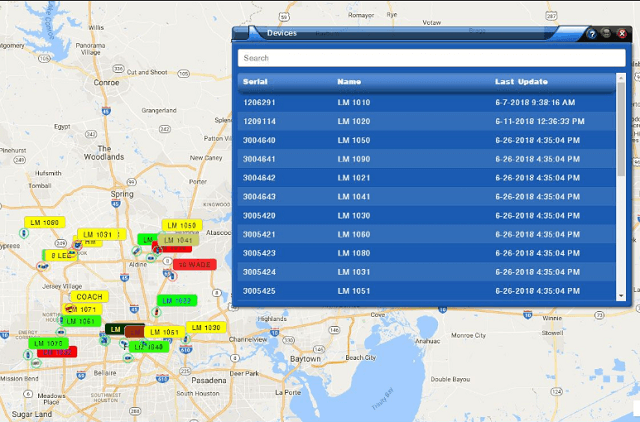Image resolution: width=640 pixels, height=422 pixels.
Task: Focus the device Search field
Action: pos(431,58)
